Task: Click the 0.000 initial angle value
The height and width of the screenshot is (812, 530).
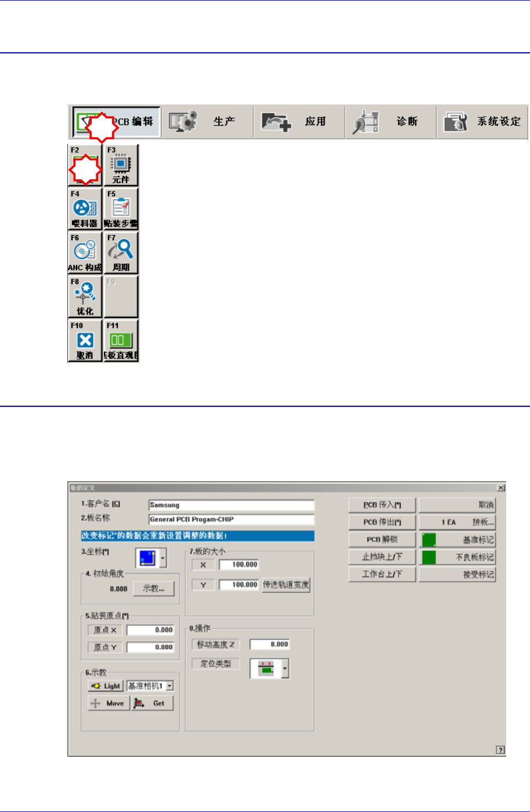Action: (118, 589)
